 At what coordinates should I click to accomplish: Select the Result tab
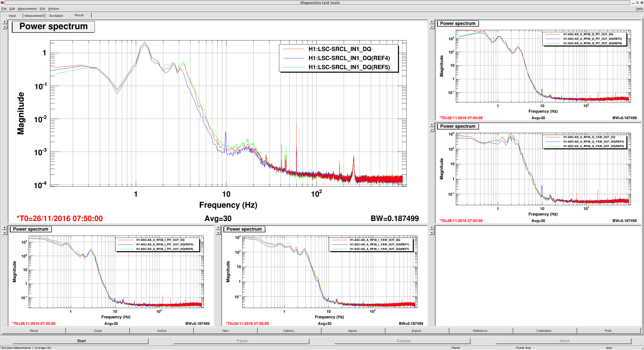pos(79,15)
